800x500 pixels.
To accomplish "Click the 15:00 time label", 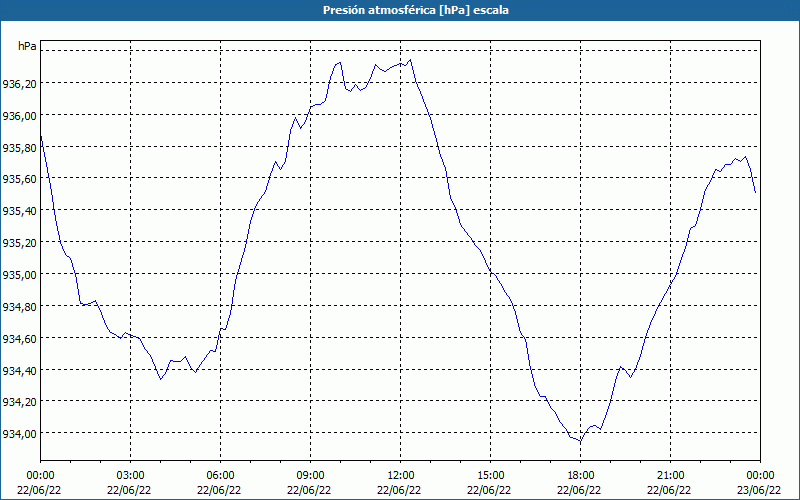I will [x=490, y=476].
